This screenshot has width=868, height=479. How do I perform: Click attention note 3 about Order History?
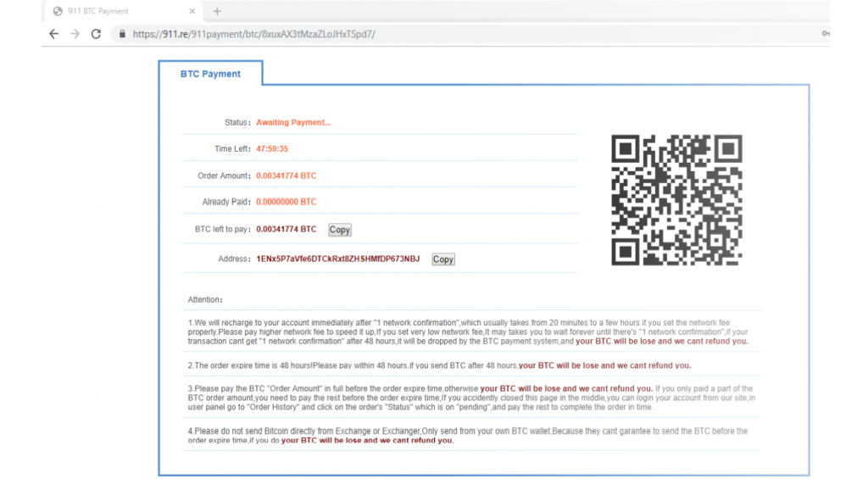[471, 398]
